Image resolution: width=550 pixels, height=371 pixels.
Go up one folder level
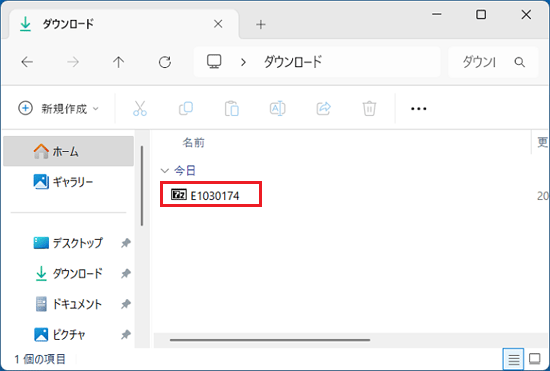(119, 62)
